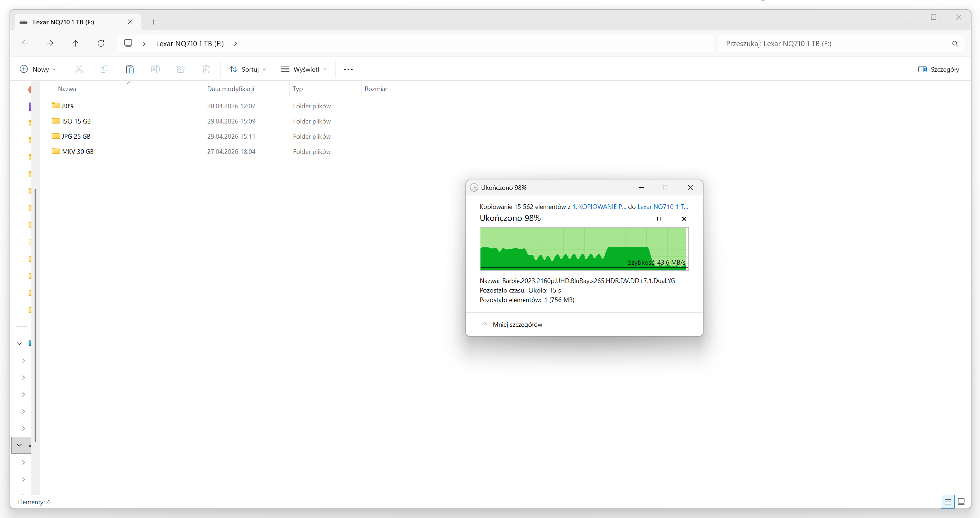Click the Copy icon in toolbar

click(x=104, y=69)
